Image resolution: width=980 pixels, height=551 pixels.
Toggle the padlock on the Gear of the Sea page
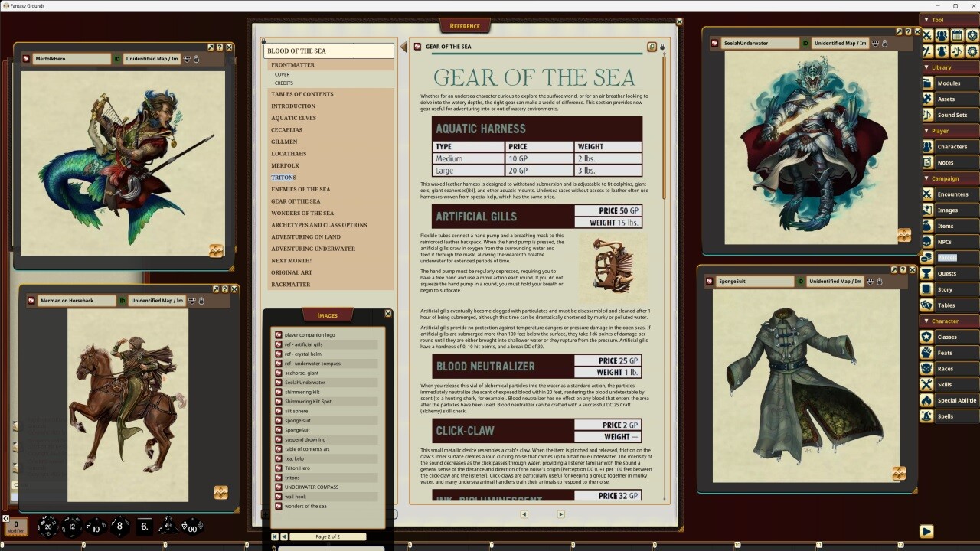point(662,47)
